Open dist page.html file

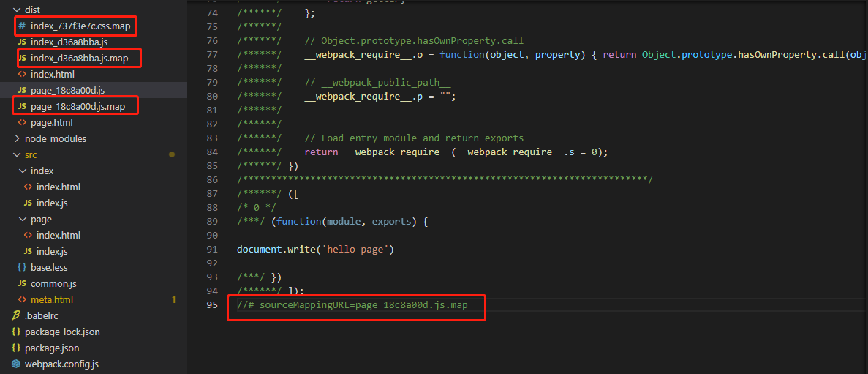[51, 122]
